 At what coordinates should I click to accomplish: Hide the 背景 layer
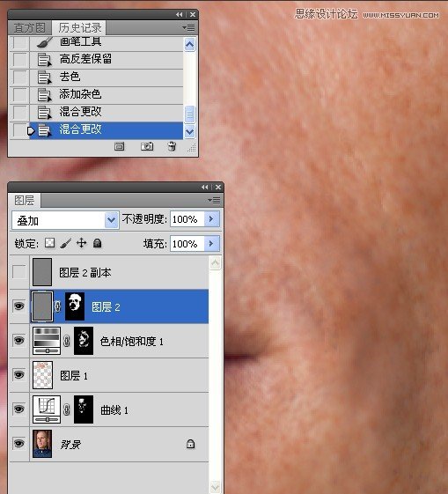(x=18, y=443)
